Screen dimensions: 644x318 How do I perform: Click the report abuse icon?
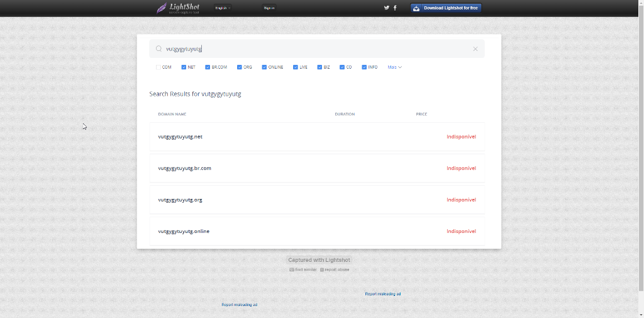pos(322,270)
